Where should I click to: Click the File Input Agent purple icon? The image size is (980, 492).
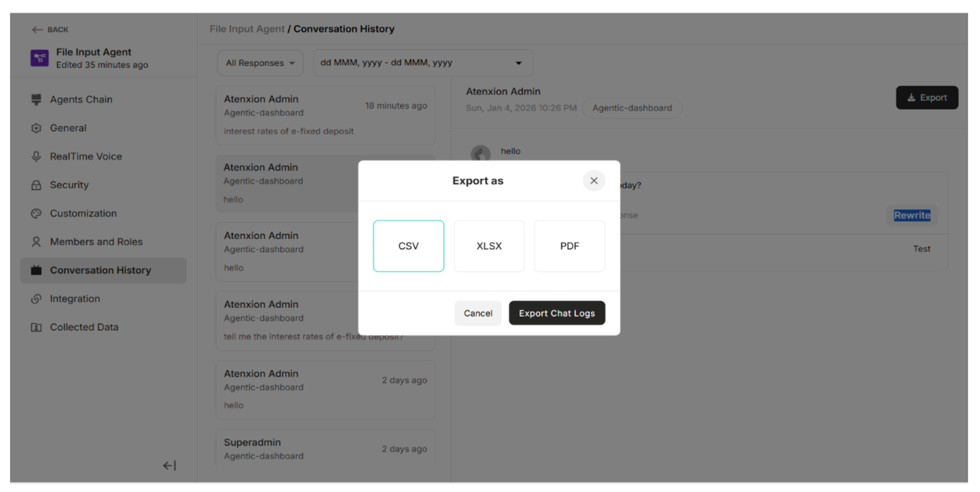39,58
